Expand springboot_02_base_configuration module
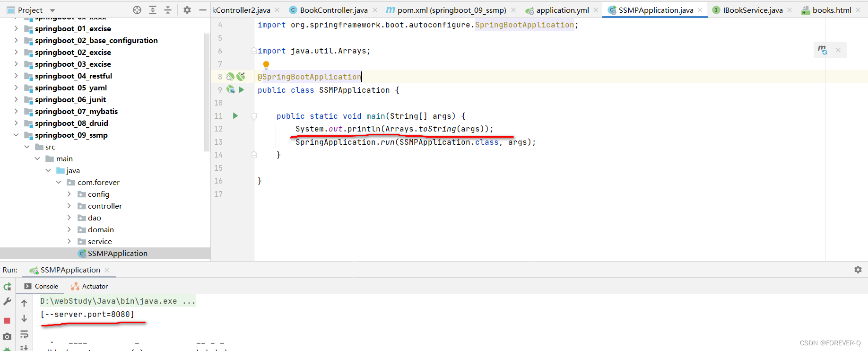The height and width of the screenshot is (351, 868). (16, 40)
